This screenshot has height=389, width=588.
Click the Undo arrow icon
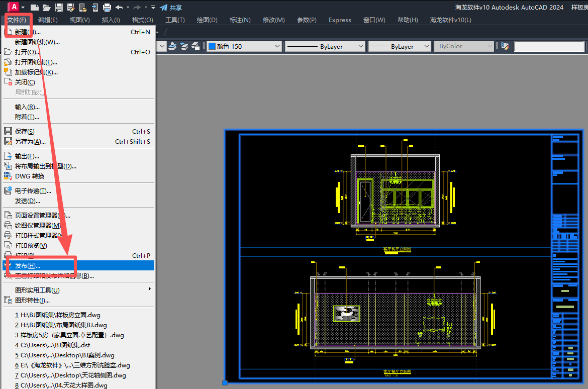point(119,8)
